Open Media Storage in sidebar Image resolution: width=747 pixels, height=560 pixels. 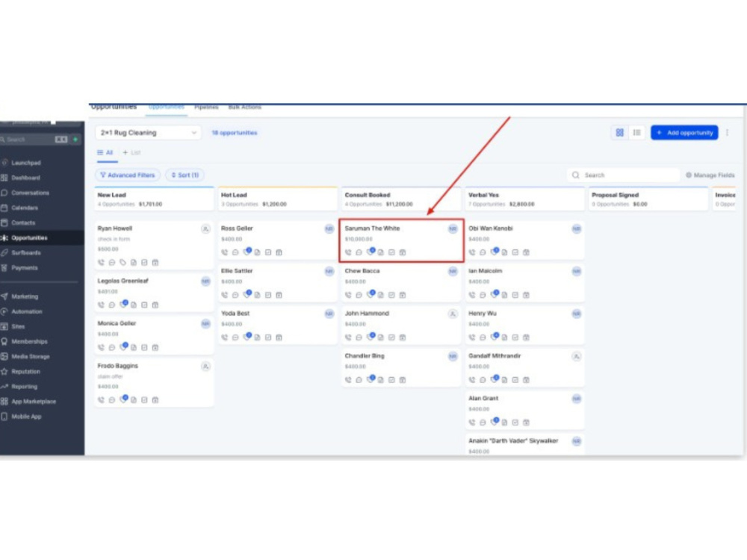click(x=31, y=357)
